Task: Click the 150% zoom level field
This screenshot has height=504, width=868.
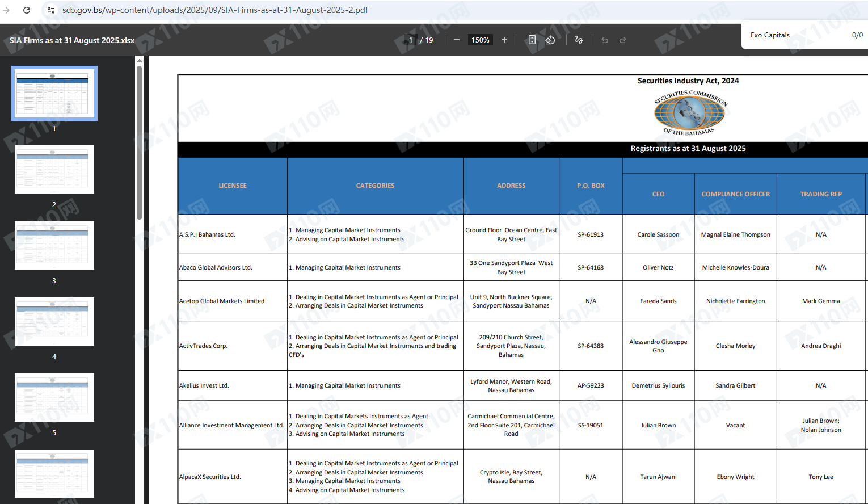Action: point(480,40)
